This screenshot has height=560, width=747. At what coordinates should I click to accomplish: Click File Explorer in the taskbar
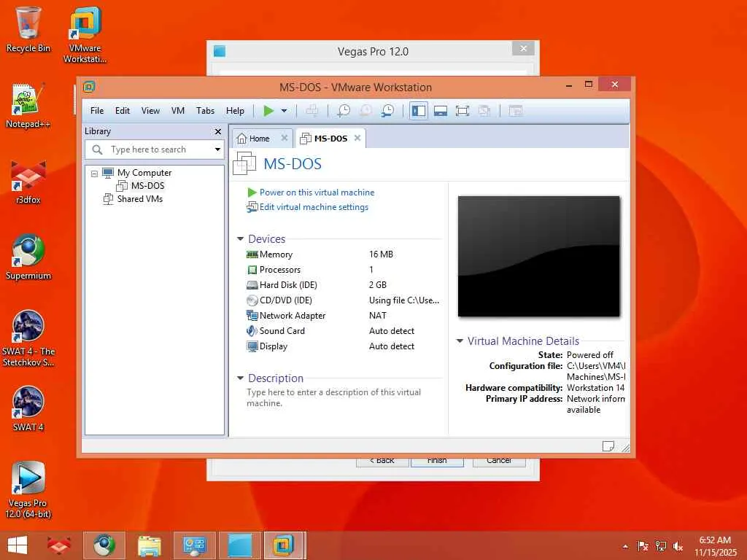click(x=149, y=545)
